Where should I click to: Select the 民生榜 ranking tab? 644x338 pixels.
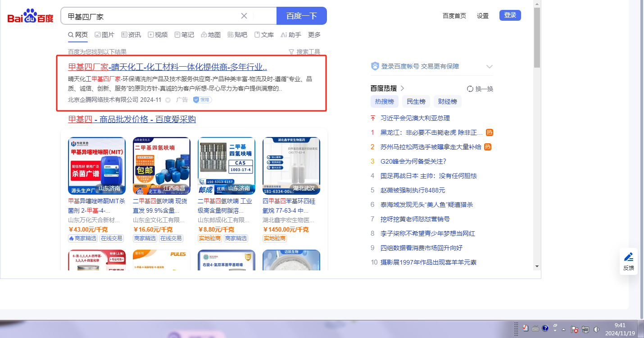point(416,102)
